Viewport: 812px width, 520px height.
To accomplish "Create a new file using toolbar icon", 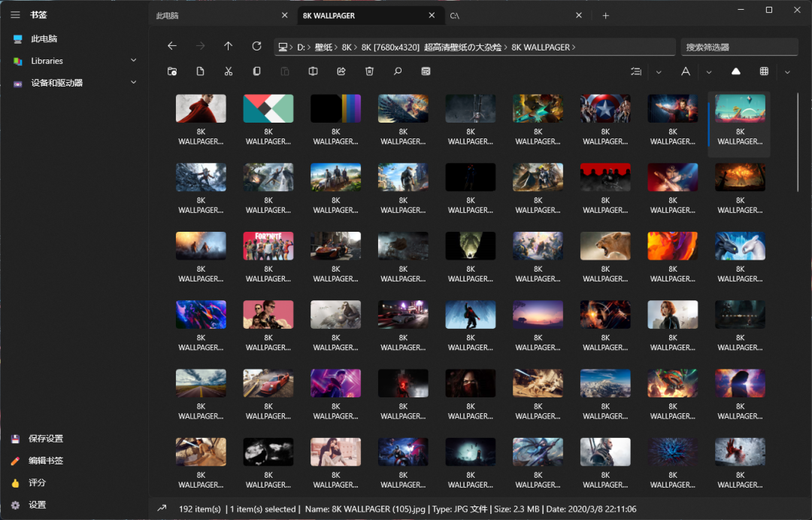I will [x=201, y=71].
